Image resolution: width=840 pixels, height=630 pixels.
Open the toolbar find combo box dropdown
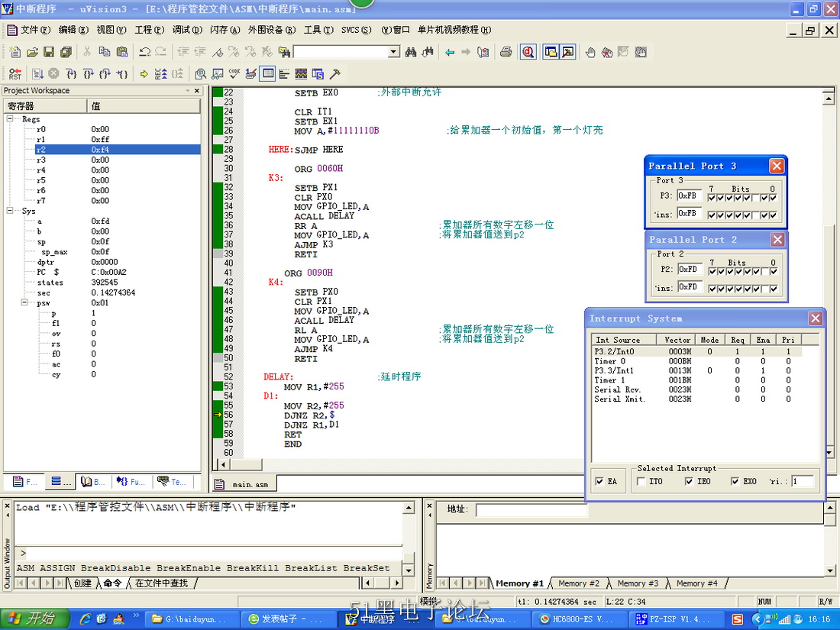[x=394, y=52]
